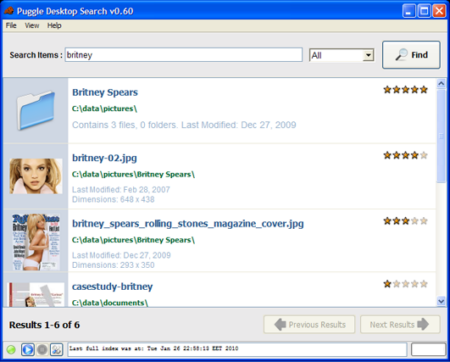This screenshot has height=362, width=450.
Task: Click the empty progress box in status bar
Action: (x=428, y=350)
